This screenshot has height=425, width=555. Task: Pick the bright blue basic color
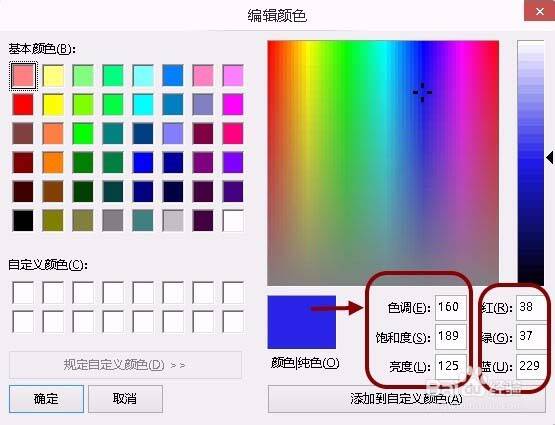tap(143, 162)
